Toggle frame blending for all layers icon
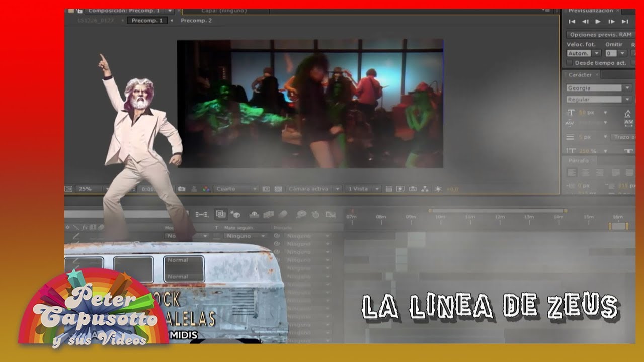 click(269, 215)
